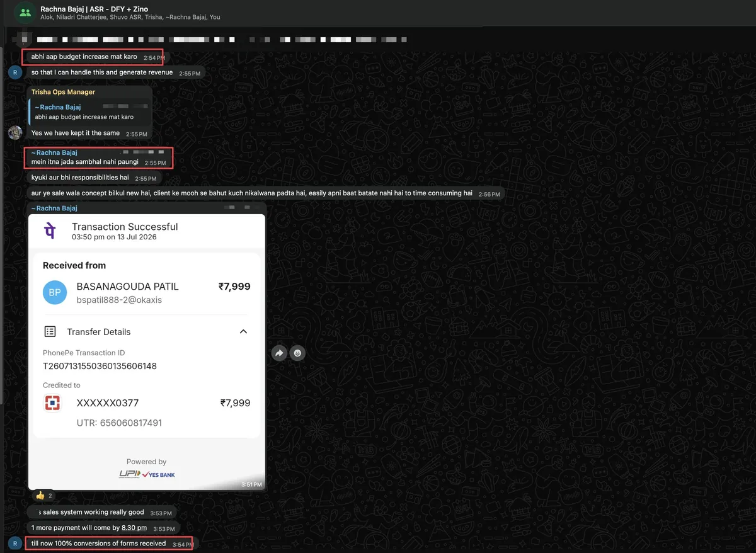Click 'UTR: 656060817491' text

[119, 423]
